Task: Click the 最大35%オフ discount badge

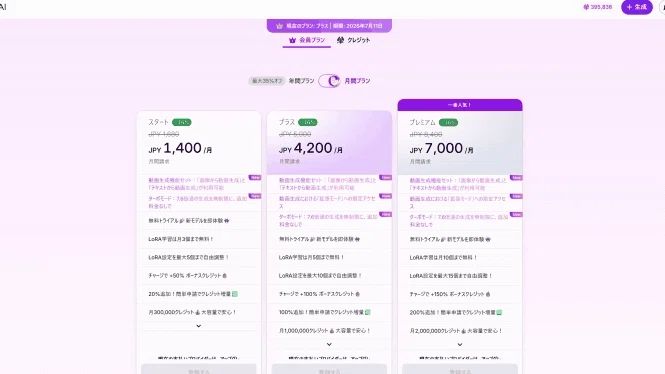Action: point(267,81)
